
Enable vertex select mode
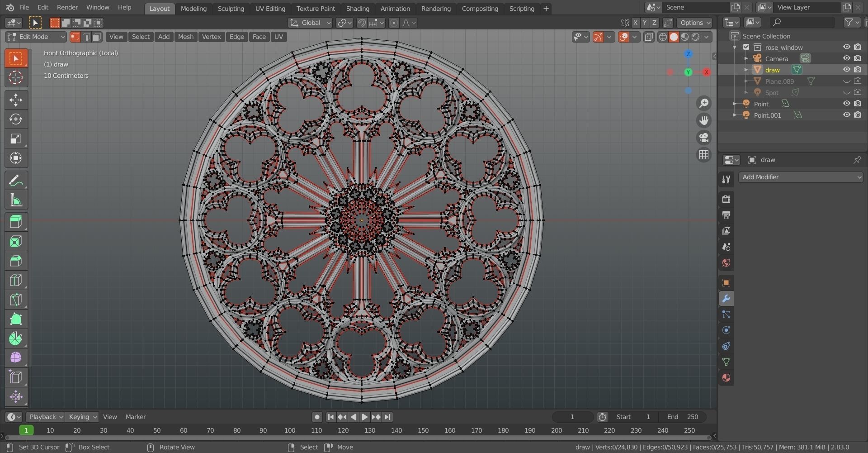pos(75,37)
